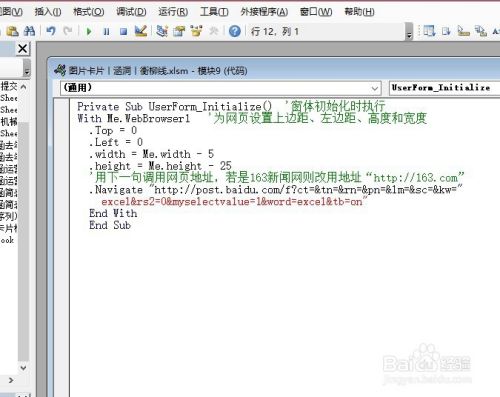Open the 外接程序(A) menu

264,12
